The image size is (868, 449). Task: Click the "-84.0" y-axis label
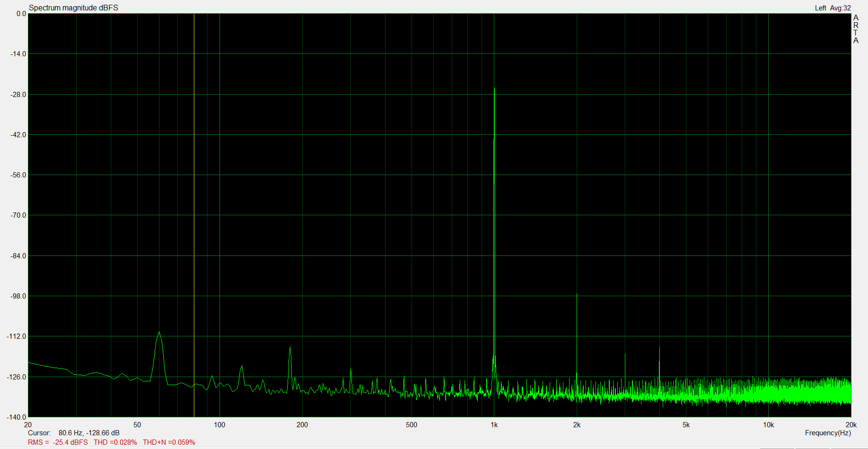[18, 256]
